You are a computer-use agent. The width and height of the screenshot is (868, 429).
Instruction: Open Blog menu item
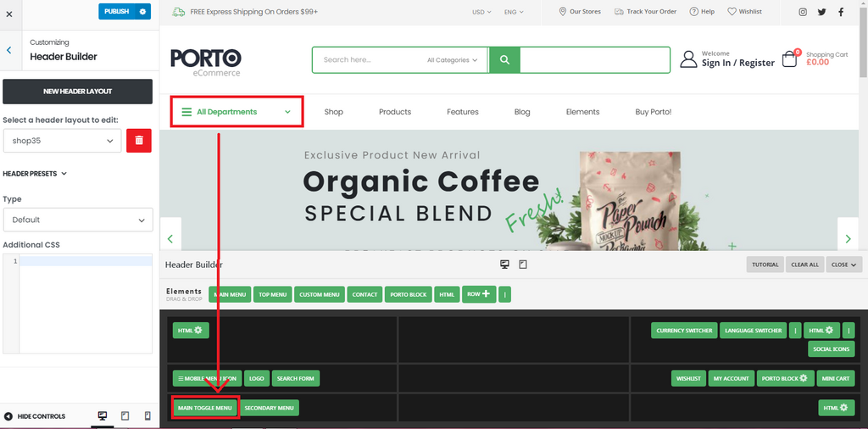tap(522, 112)
